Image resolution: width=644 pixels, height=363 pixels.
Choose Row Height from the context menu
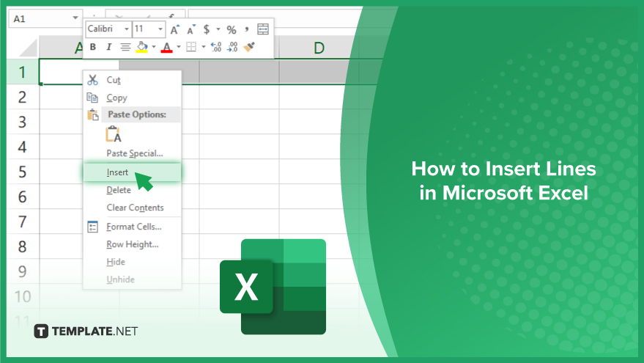(x=133, y=244)
